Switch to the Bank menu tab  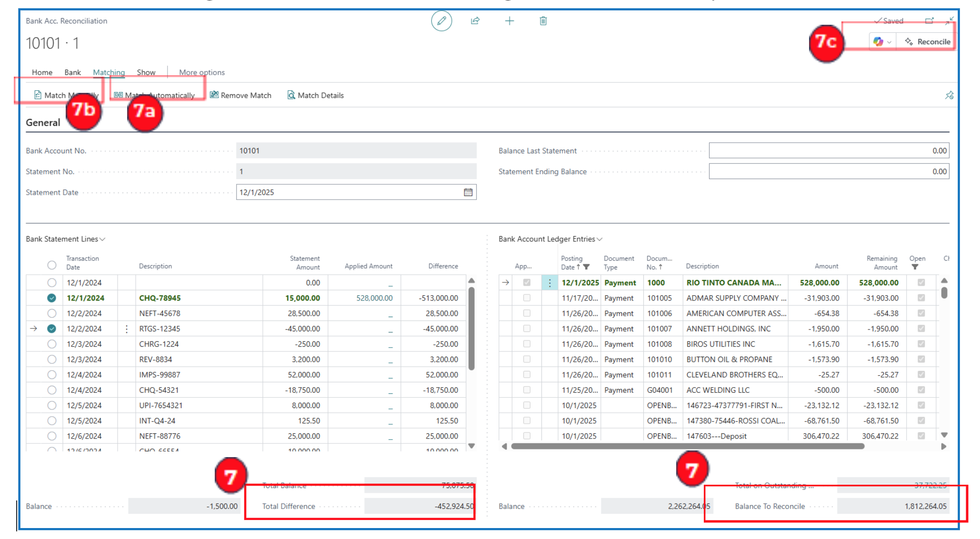point(72,72)
